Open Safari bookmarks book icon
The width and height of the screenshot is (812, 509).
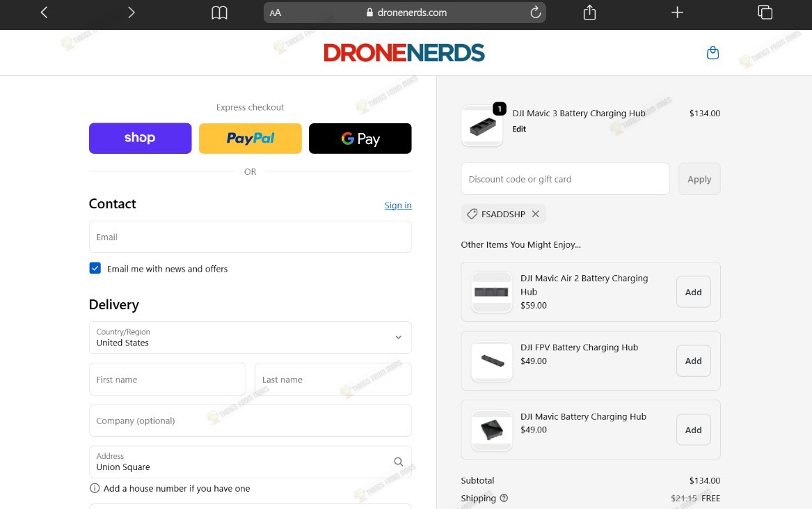[220, 13]
